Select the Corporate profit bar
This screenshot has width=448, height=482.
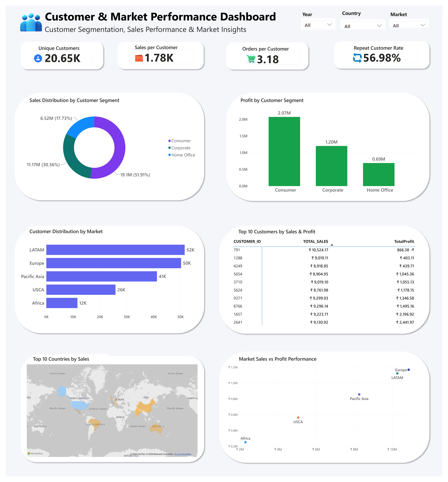[x=331, y=166]
